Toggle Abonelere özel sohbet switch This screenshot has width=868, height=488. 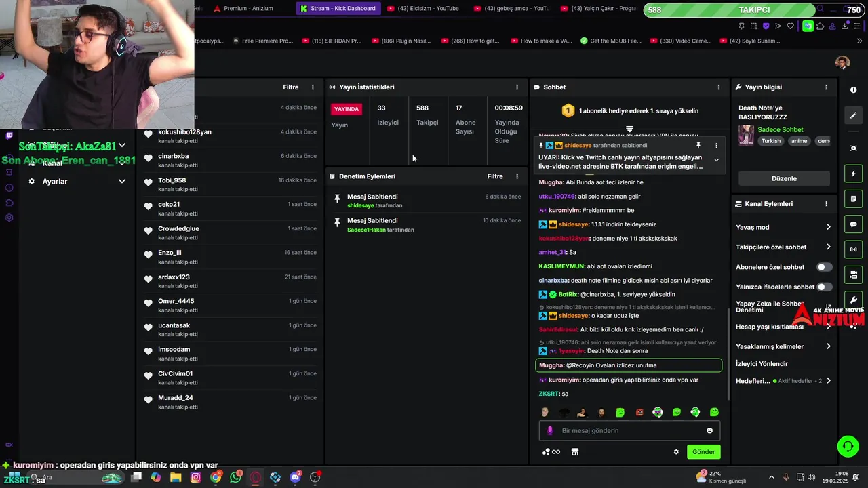point(824,267)
